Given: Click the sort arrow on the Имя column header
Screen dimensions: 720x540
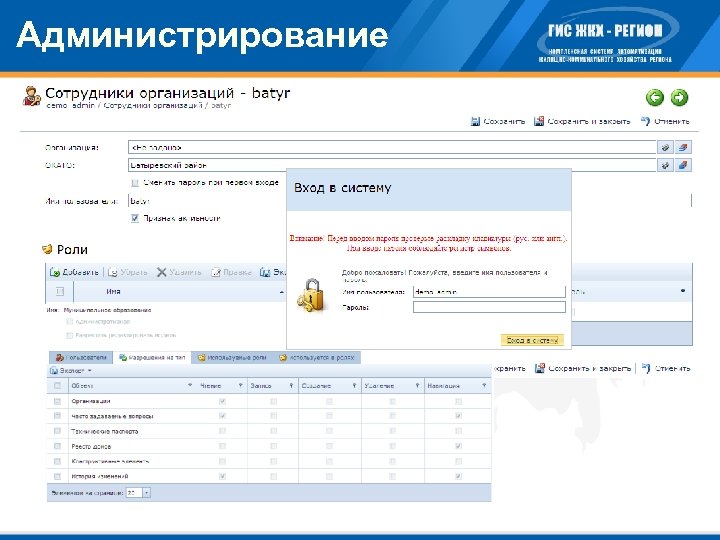Looking at the screenshot, I should point(282,292).
